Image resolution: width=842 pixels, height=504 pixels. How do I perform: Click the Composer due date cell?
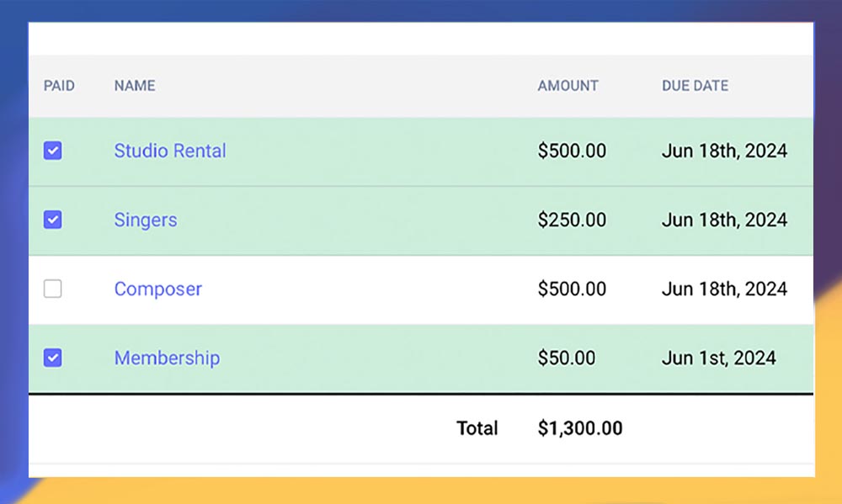tap(724, 289)
